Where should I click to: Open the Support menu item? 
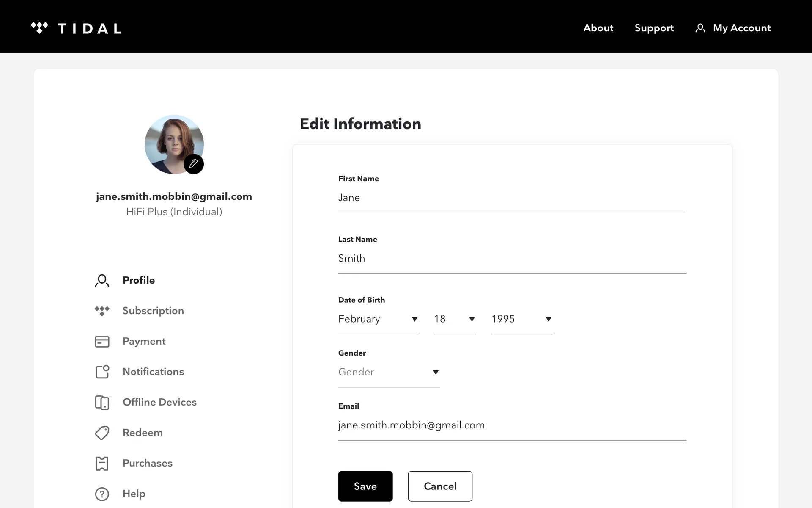(x=654, y=28)
